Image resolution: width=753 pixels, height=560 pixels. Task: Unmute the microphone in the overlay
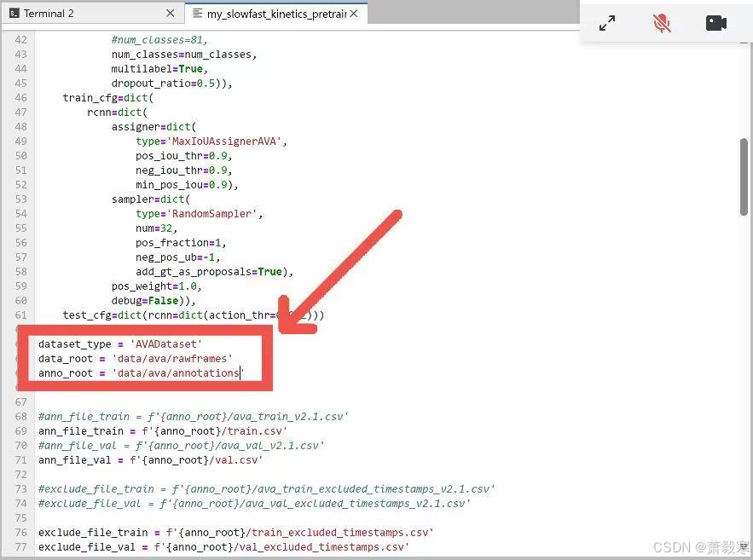(662, 23)
